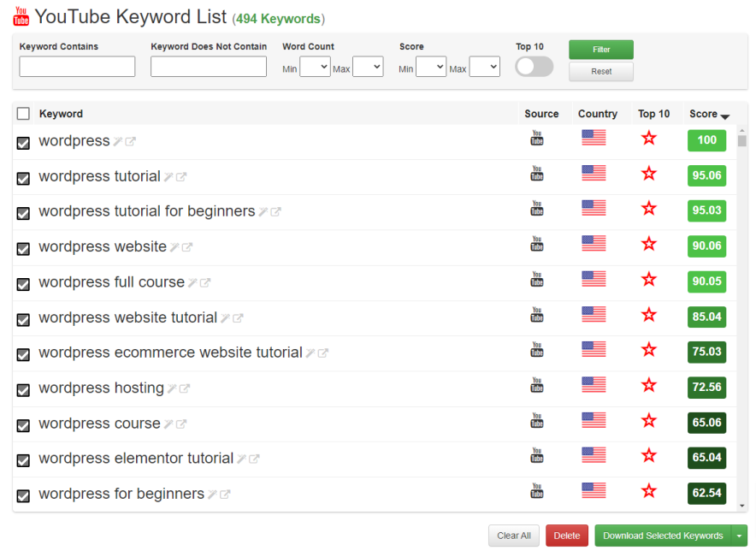The image size is (756, 551).
Task: Open the Word Count Min dropdown
Action: pyautogui.click(x=315, y=66)
